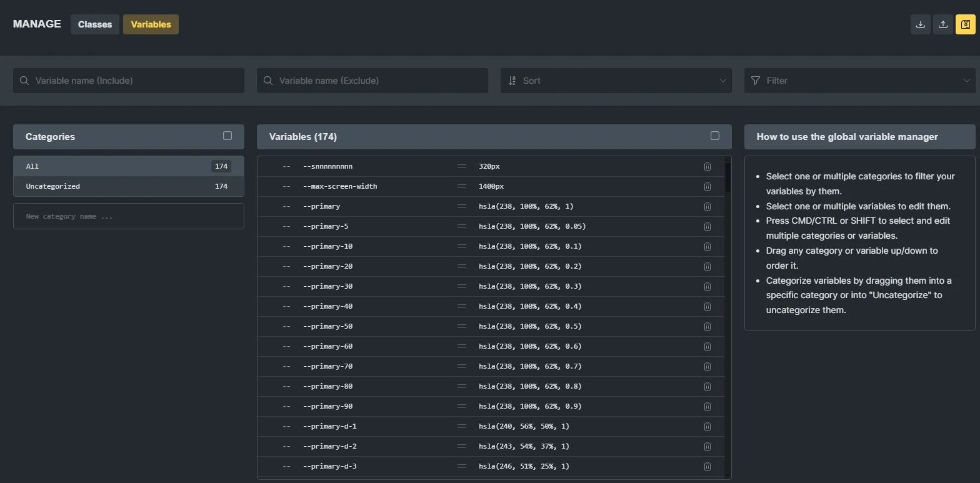Click the variables list vertical scrollbar
This screenshot has width=980, height=483.
point(727,177)
